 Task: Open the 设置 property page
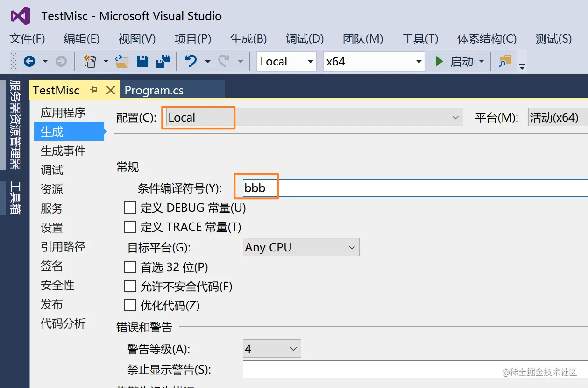(x=52, y=228)
